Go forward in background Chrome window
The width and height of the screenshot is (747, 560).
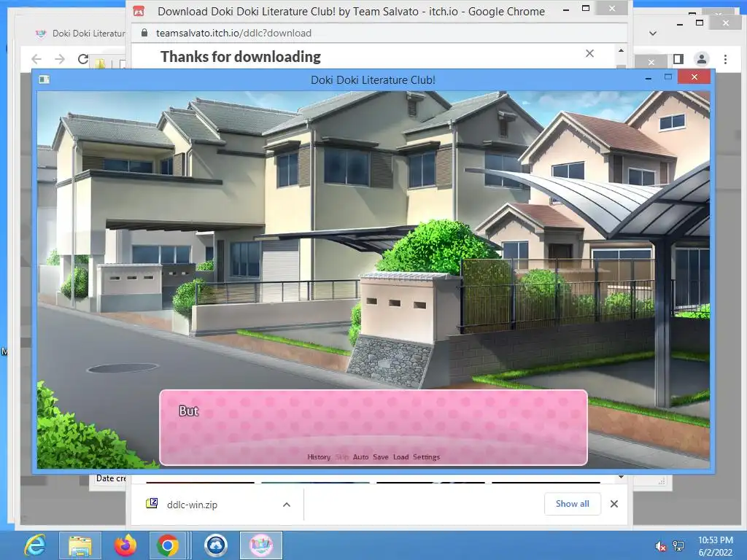60,59
